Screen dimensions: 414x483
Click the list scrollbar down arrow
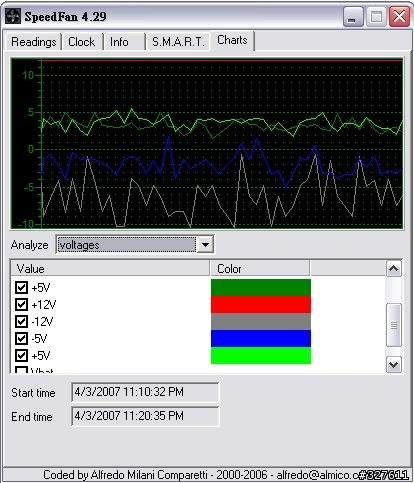[x=394, y=364]
